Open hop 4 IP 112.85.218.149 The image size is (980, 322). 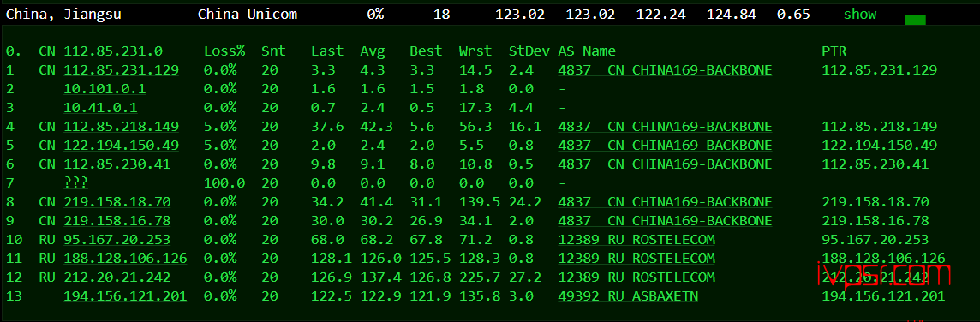coord(122,127)
